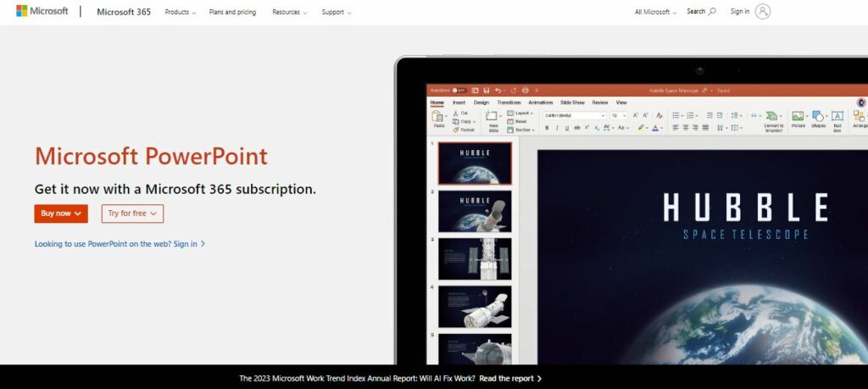The height and width of the screenshot is (389, 868).
Task: Click the Reset slide icon
Action: 510,121
